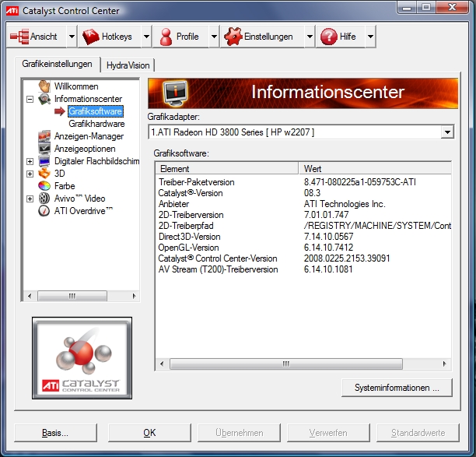Click the Catalyst Control Center logo thumbnail

point(82,358)
